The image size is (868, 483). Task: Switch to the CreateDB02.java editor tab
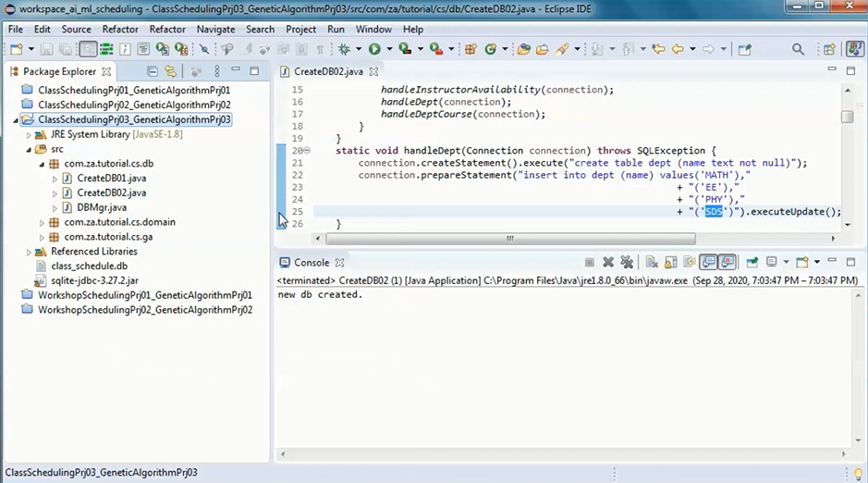(x=328, y=71)
